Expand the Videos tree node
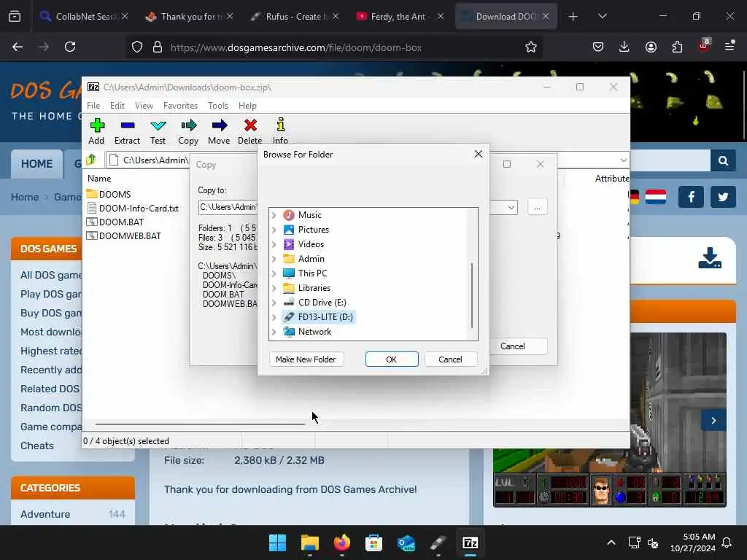The height and width of the screenshot is (560, 747). tap(274, 244)
